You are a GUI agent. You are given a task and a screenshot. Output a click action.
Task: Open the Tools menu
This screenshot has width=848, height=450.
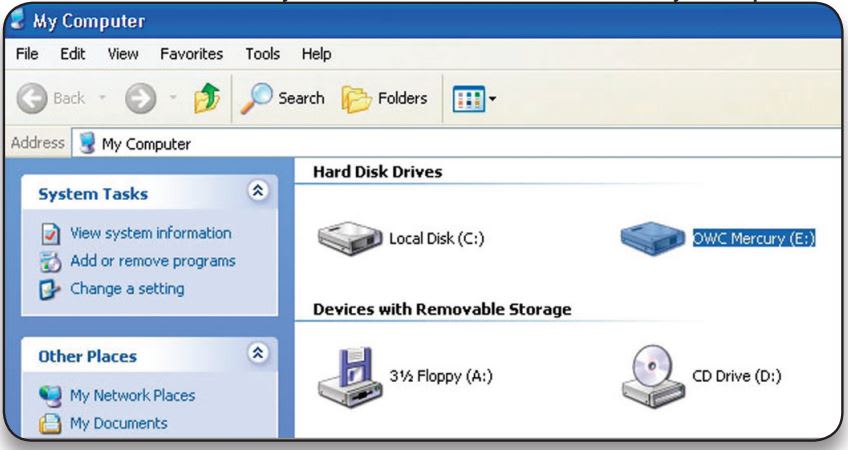pos(263,54)
